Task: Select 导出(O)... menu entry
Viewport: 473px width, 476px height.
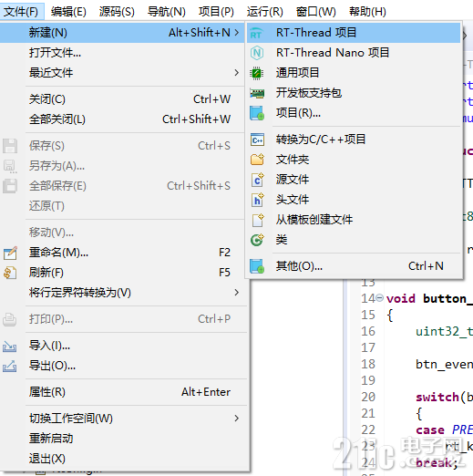Action: pyautogui.click(x=122, y=366)
